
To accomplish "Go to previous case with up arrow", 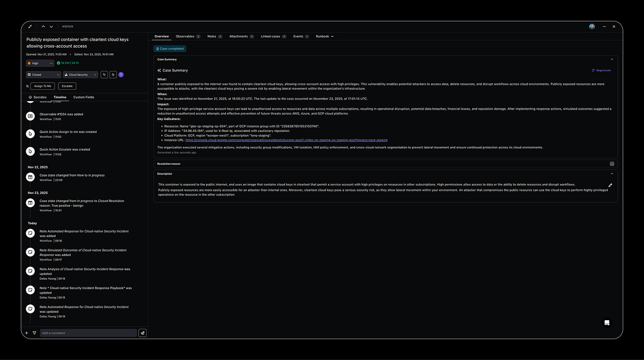I will (44, 26).
